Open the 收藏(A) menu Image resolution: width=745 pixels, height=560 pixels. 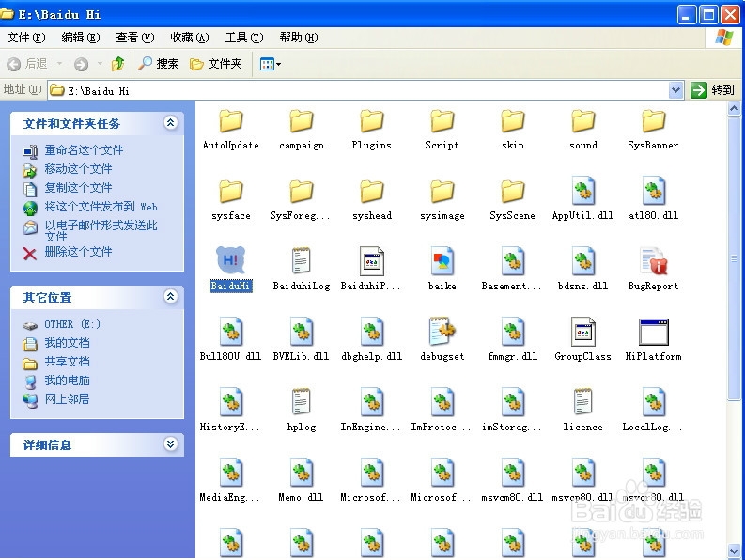pyautogui.click(x=190, y=37)
